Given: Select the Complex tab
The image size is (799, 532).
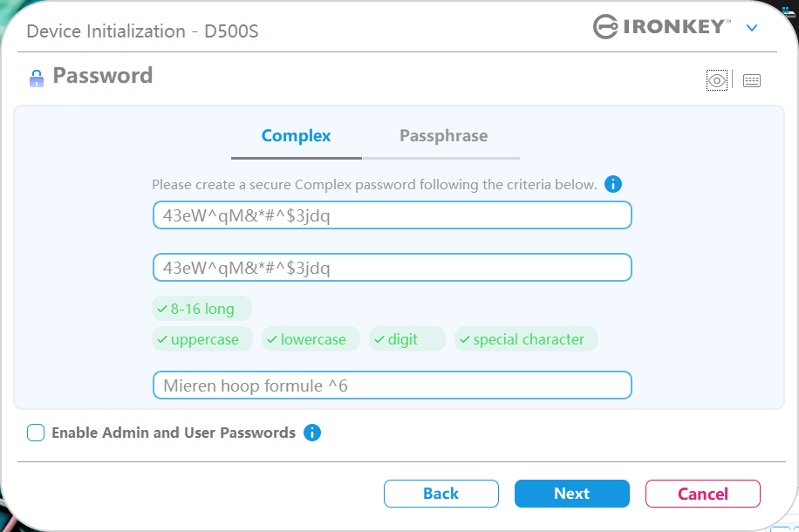Looking at the screenshot, I should [x=296, y=136].
